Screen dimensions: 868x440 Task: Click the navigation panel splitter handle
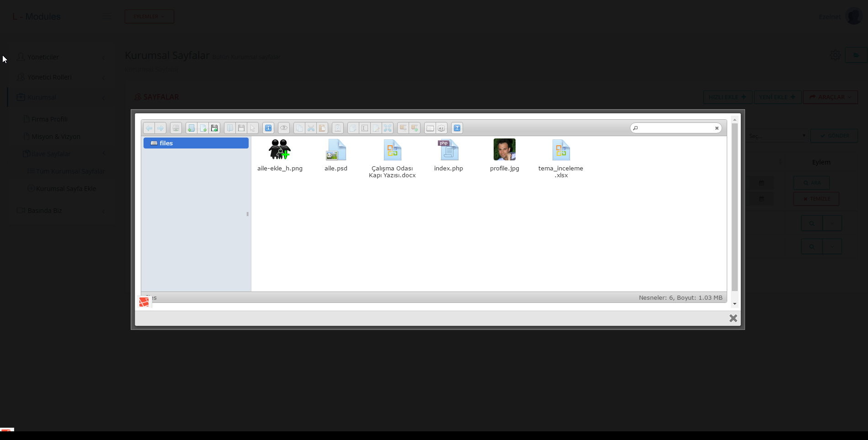tap(248, 214)
